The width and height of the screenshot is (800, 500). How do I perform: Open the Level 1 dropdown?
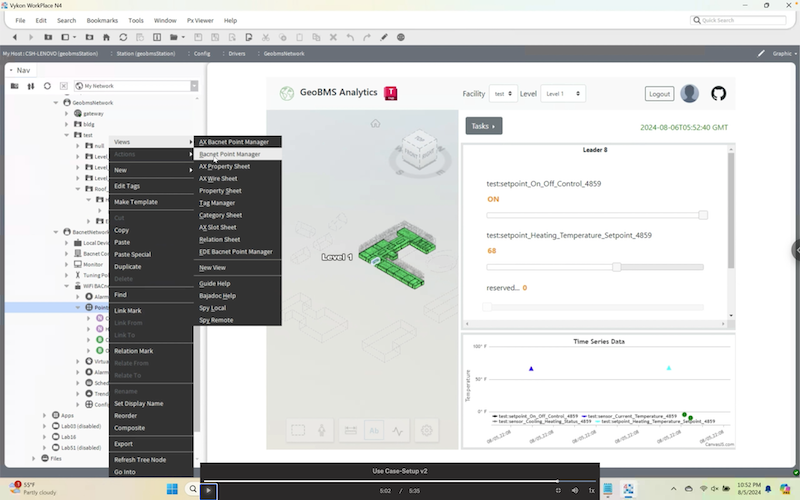[563, 94]
